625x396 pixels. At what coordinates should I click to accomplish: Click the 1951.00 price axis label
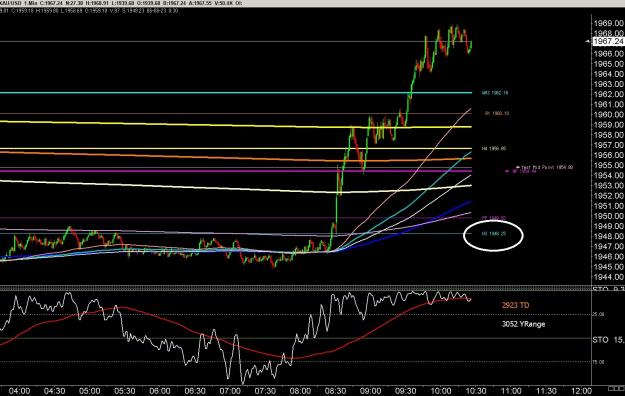click(x=609, y=206)
